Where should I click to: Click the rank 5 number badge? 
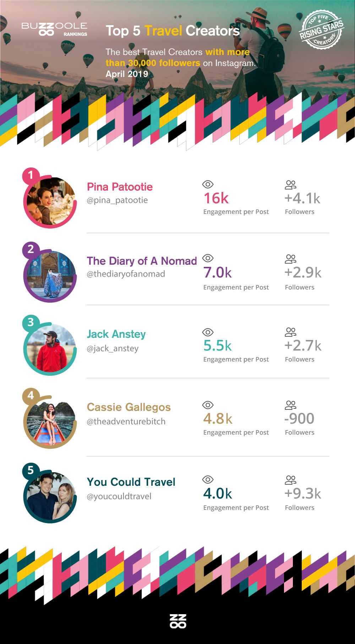[31, 470]
